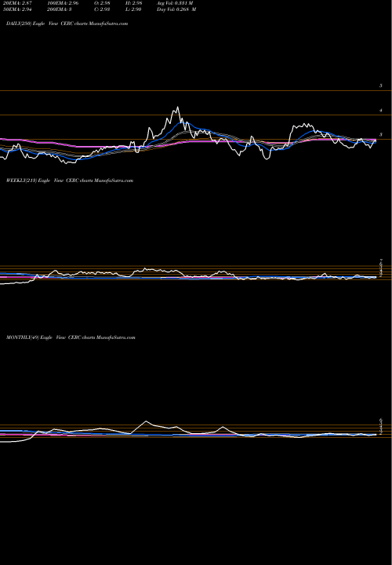Click the Avg Vol readout

(176, 3)
